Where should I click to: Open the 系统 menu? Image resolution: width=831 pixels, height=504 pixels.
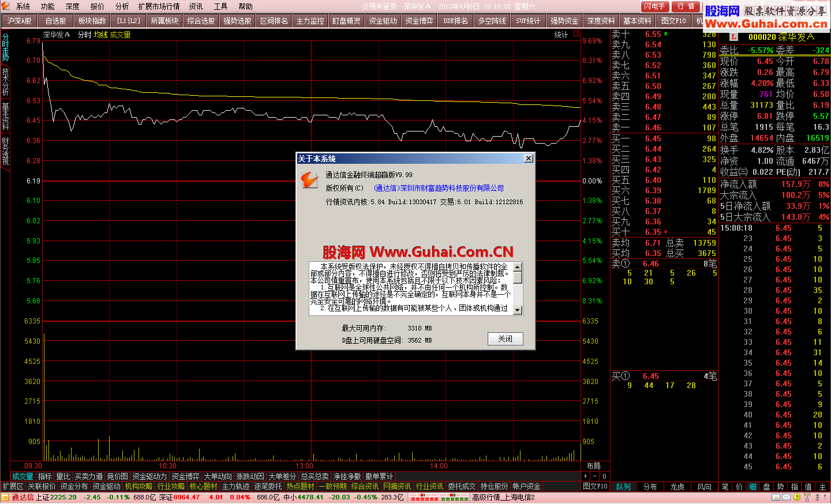pos(23,6)
